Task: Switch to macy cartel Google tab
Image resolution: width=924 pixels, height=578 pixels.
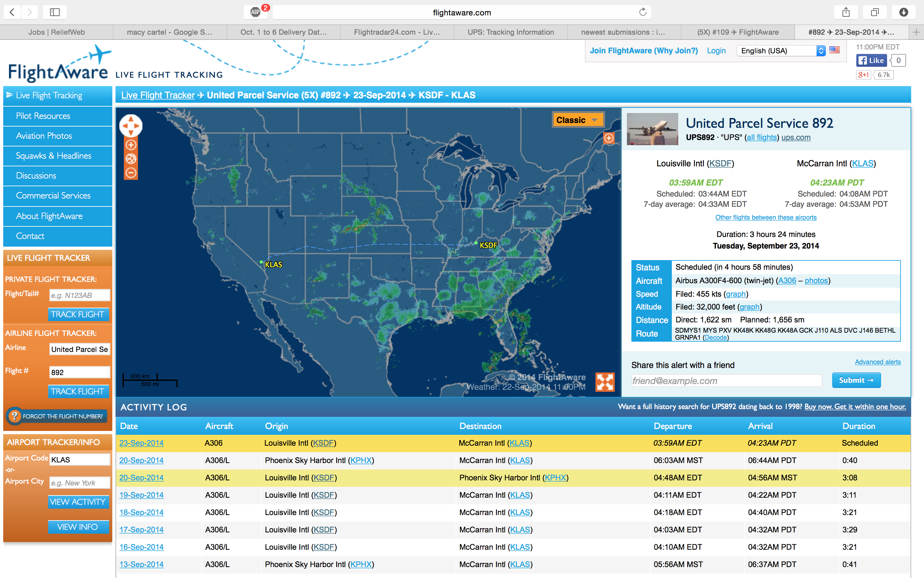Action: coord(169,32)
